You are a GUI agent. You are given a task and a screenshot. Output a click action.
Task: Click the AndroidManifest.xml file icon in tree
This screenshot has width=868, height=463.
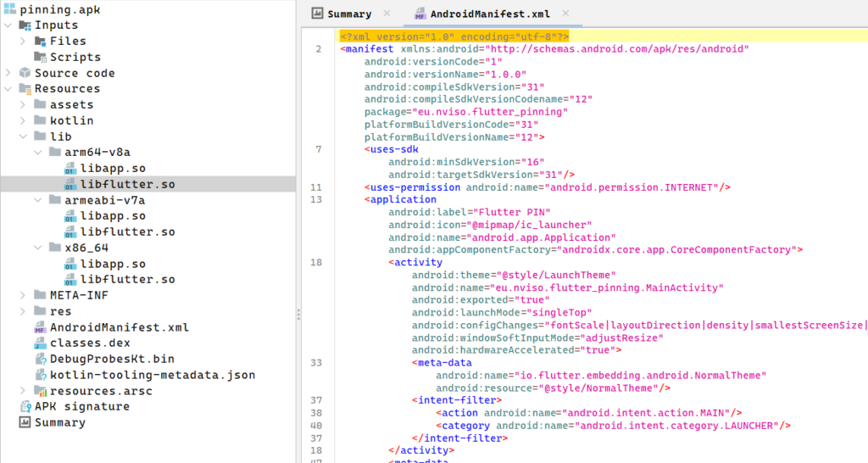pyautogui.click(x=39, y=327)
